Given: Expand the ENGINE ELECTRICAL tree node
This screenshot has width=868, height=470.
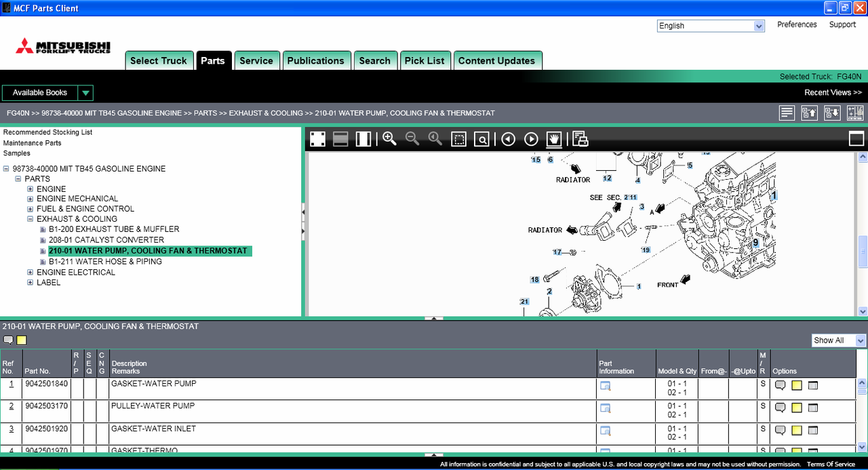Looking at the screenshot, I should (x=31, y=273).
